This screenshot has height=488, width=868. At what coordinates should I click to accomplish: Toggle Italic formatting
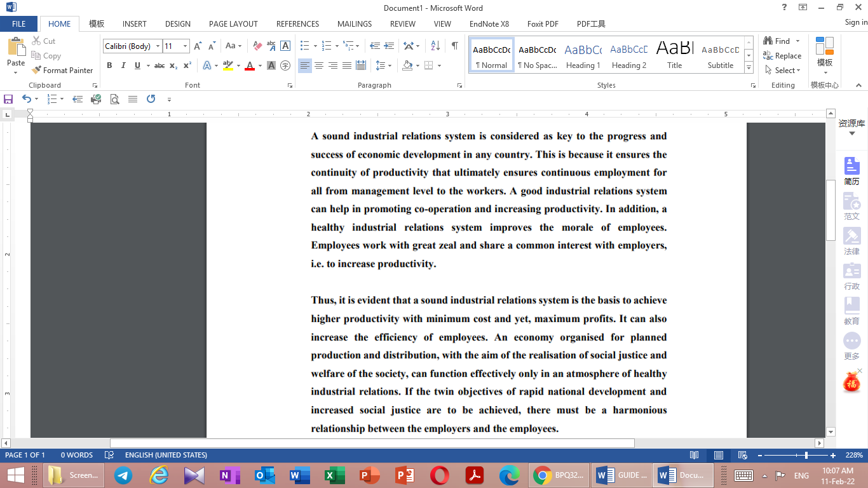123,65
